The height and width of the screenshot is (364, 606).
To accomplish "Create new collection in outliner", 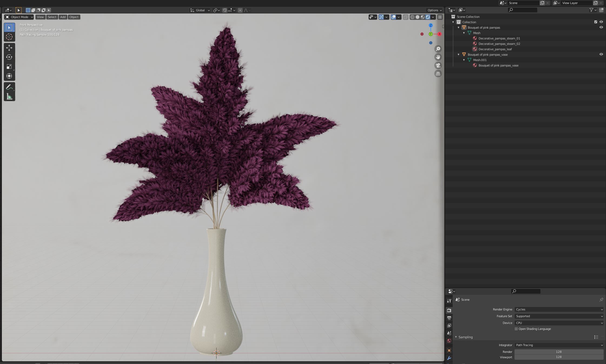I will click(x=601, y=10).
